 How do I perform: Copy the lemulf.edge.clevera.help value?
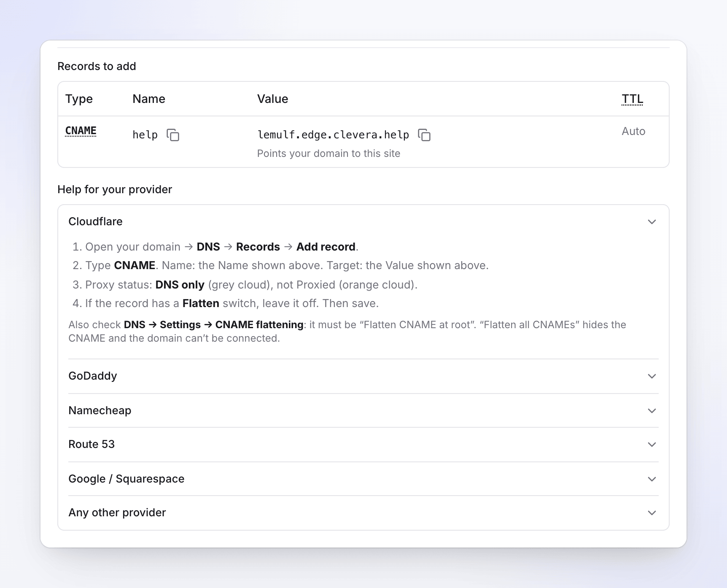click(x=424, y=135)
